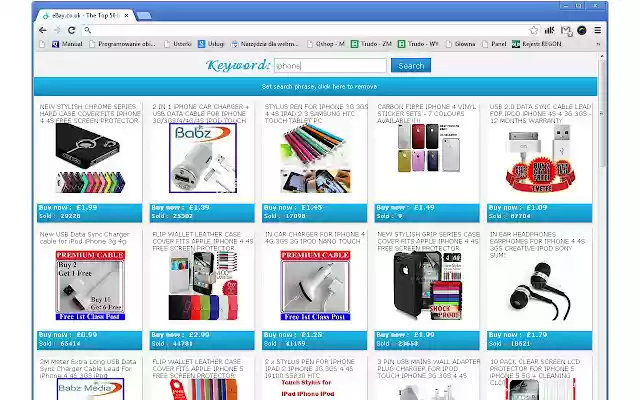Click the Buy now £1.70 price bar
This screenshot has height=400, width=640.
pyautogui.click(x=540, y=340)
